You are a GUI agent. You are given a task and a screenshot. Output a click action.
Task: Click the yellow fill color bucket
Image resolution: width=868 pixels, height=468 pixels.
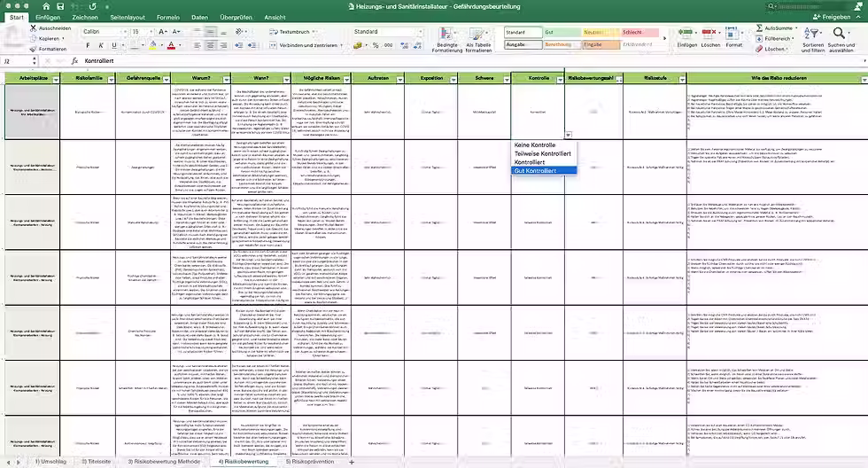153,45
